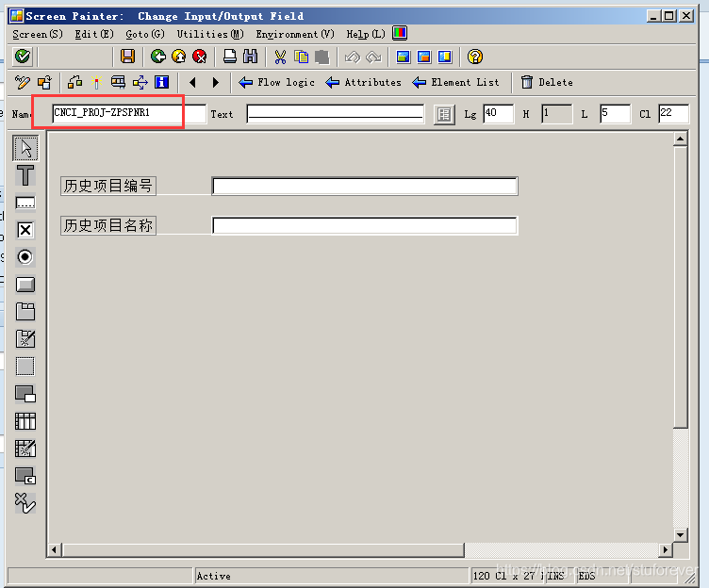
Task: Select the Checkbox element tool
Action: [25, 230]
